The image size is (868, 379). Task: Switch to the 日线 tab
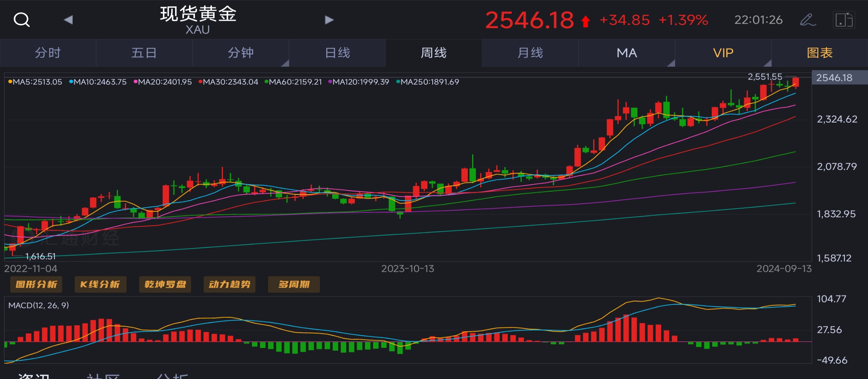point(337,53)
